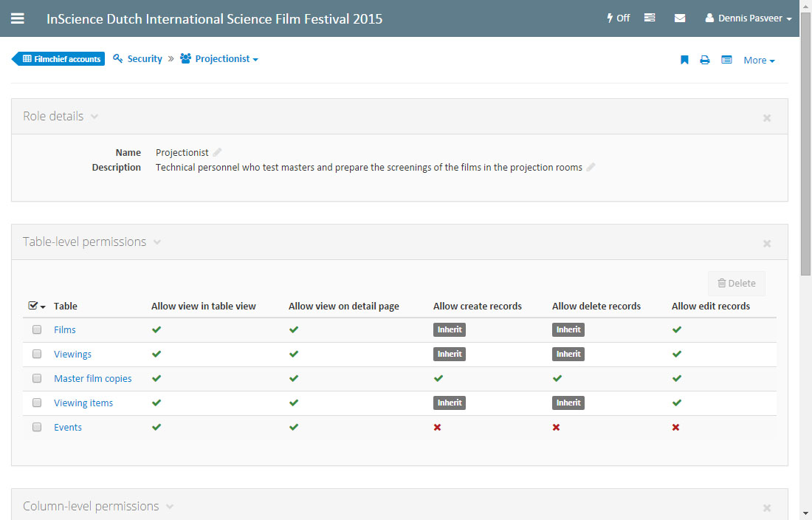Edit the description with pencil icon
The width and height of the screenshot is (812, 520).
[x=591, y=168]
